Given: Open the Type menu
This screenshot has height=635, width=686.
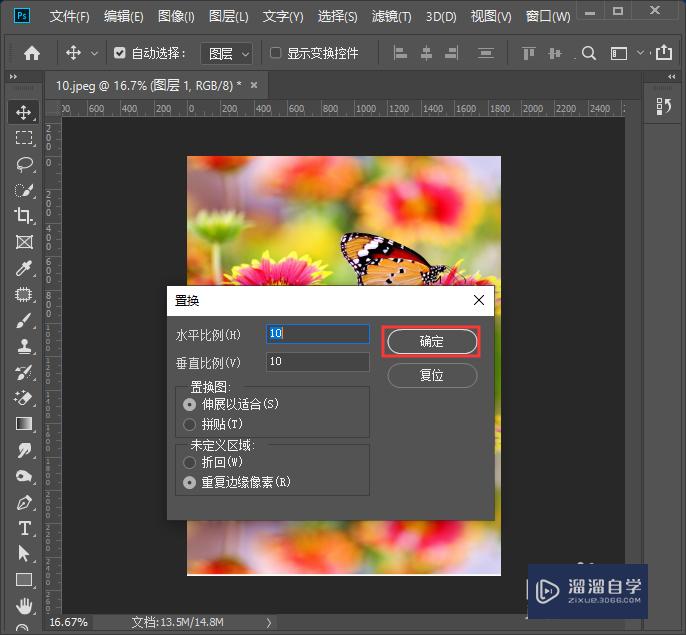Looking at the screenshot, I should click(x=283, y=17).
